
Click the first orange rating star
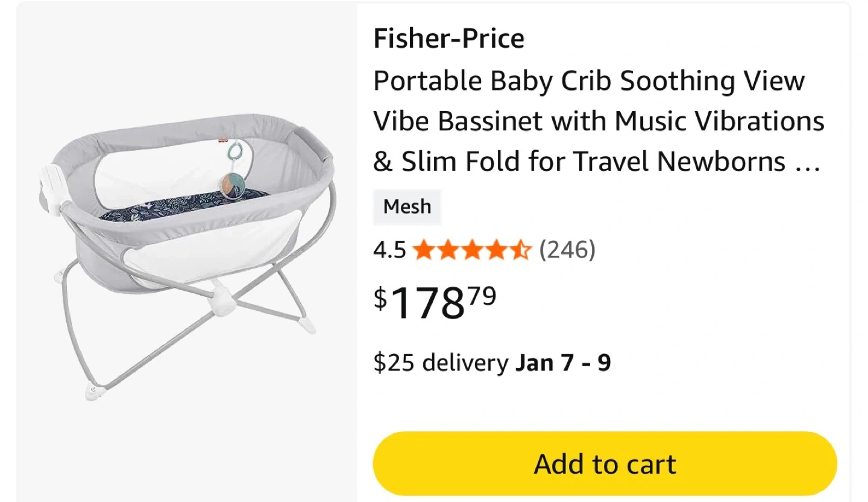pyautogui.click(x=424, y=249)
